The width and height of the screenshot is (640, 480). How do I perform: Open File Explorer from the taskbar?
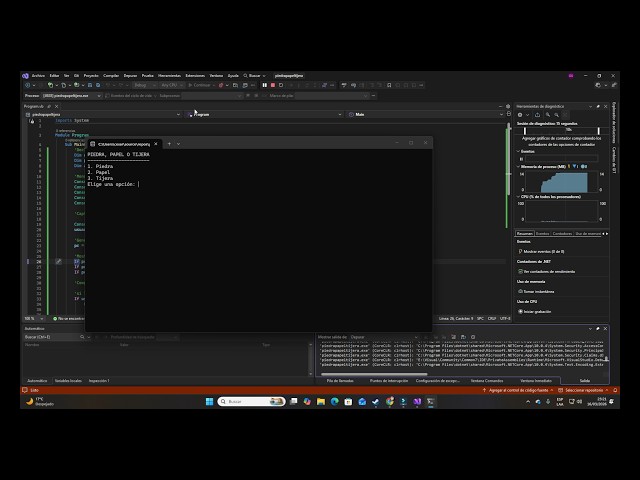pyautogui.click(x=321, y=402)
